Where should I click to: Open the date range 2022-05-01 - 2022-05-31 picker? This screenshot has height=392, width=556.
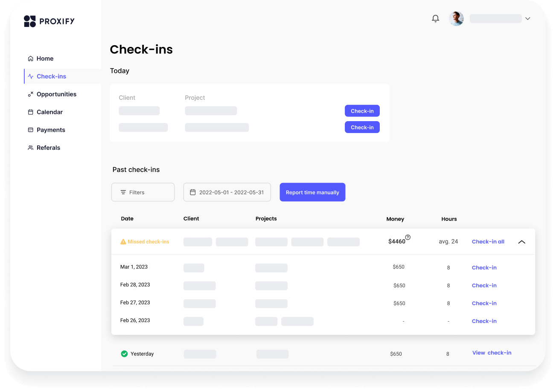pyautogui.click(x=227, y=192)
